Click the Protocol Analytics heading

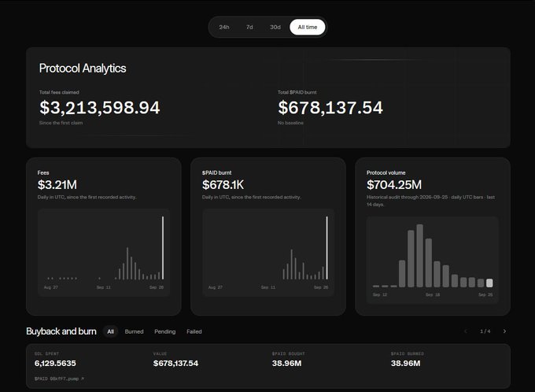pos(83,68)
